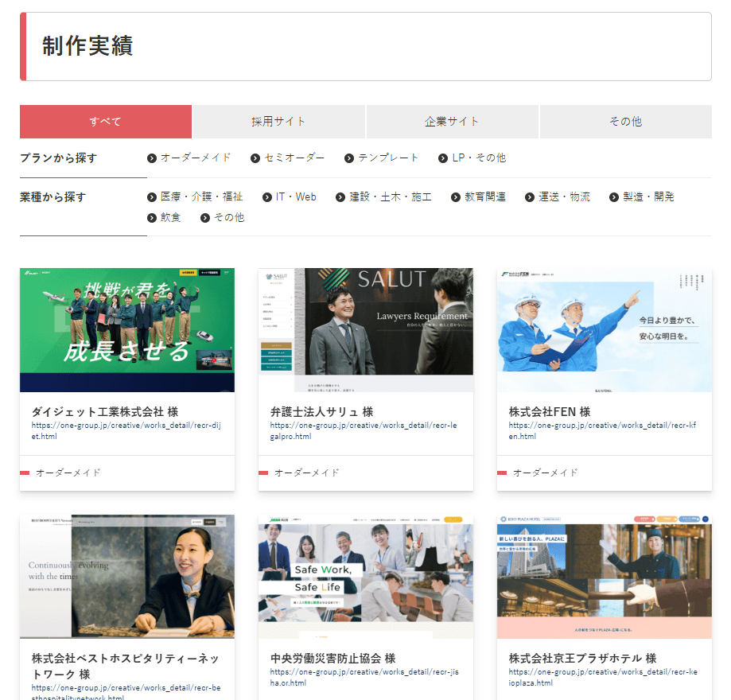Filter by LP・その他 plan link
Image resolution: width=731 pixels, height=700 pixels.
(479, 158)
